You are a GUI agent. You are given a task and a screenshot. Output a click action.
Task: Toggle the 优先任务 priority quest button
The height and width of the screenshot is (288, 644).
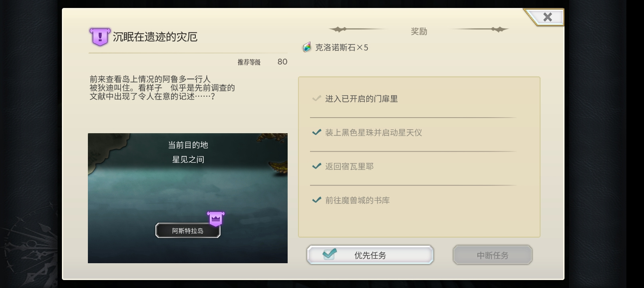click(x=370, y=255)
